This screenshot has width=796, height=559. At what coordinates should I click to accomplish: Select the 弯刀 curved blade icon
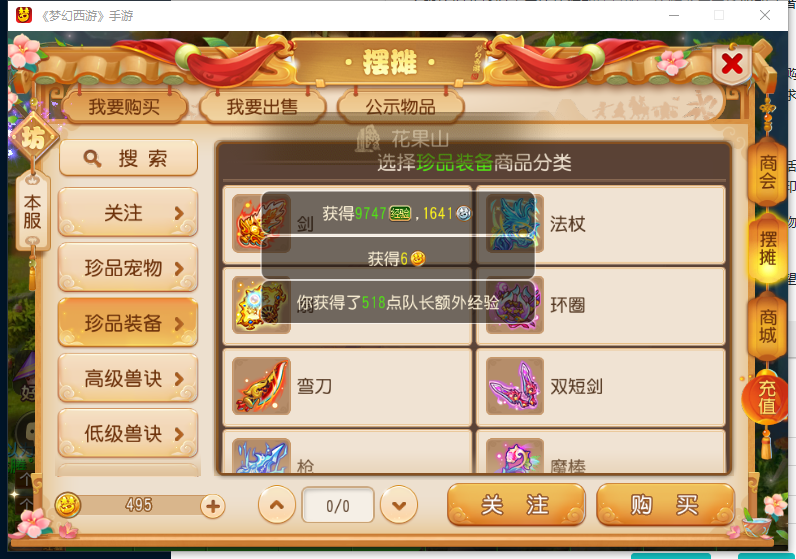[x=261, y=386]
